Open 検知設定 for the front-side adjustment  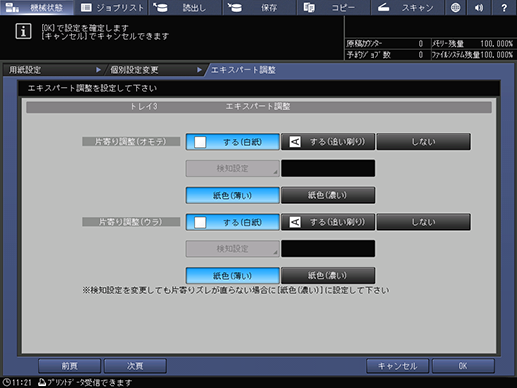[x=233, y=168]
